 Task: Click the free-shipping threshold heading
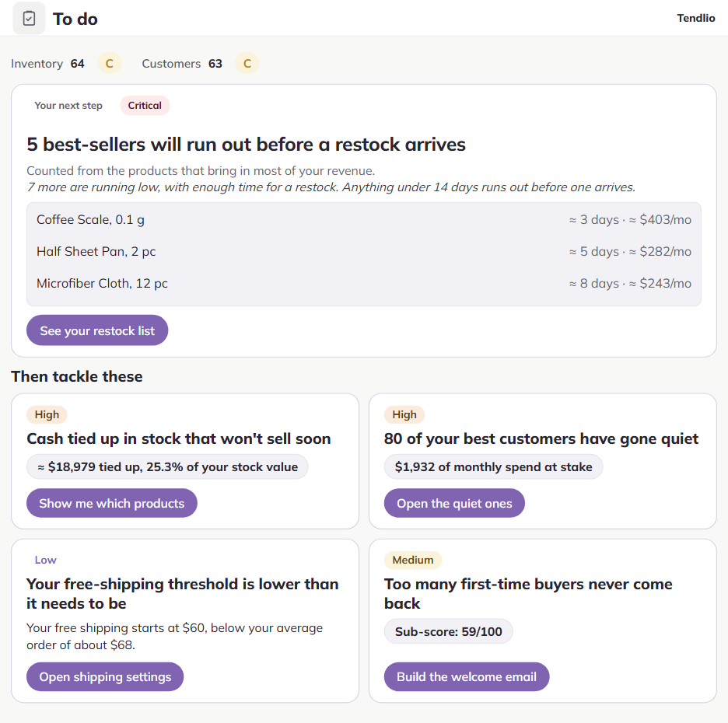(x=183, y=593)
